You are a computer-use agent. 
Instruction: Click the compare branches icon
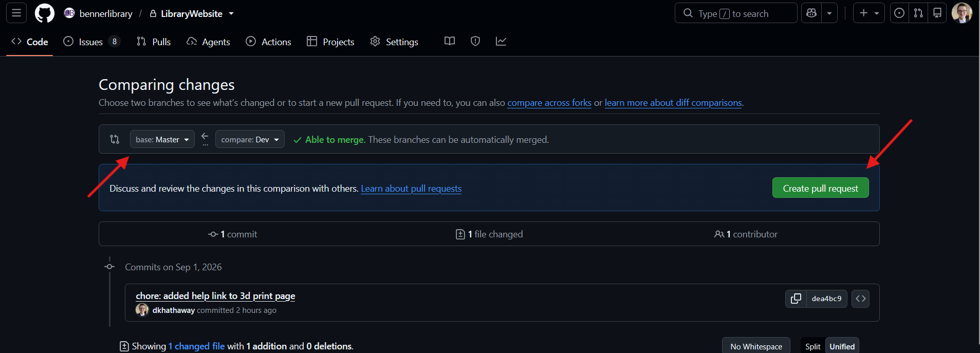coord(115,139)
